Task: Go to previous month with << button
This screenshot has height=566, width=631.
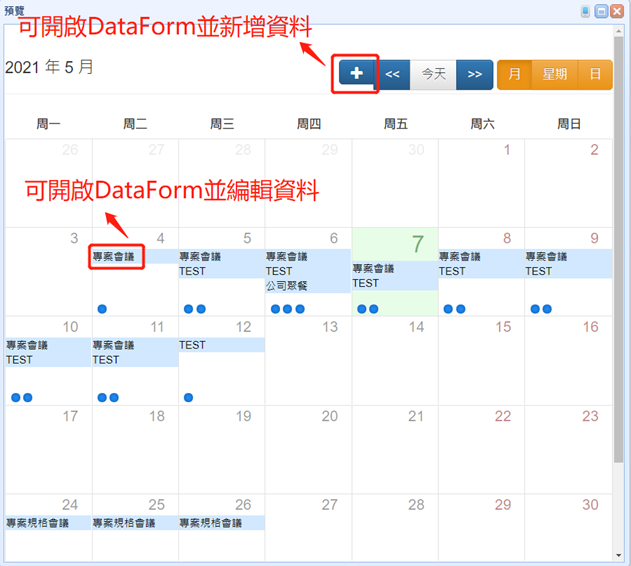Action: click(x=393, y=74)
